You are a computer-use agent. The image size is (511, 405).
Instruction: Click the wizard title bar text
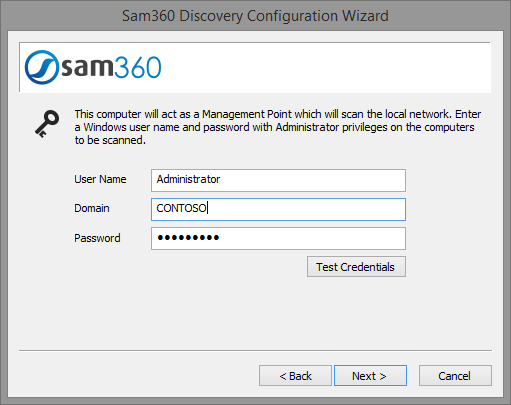click(255, 16)
